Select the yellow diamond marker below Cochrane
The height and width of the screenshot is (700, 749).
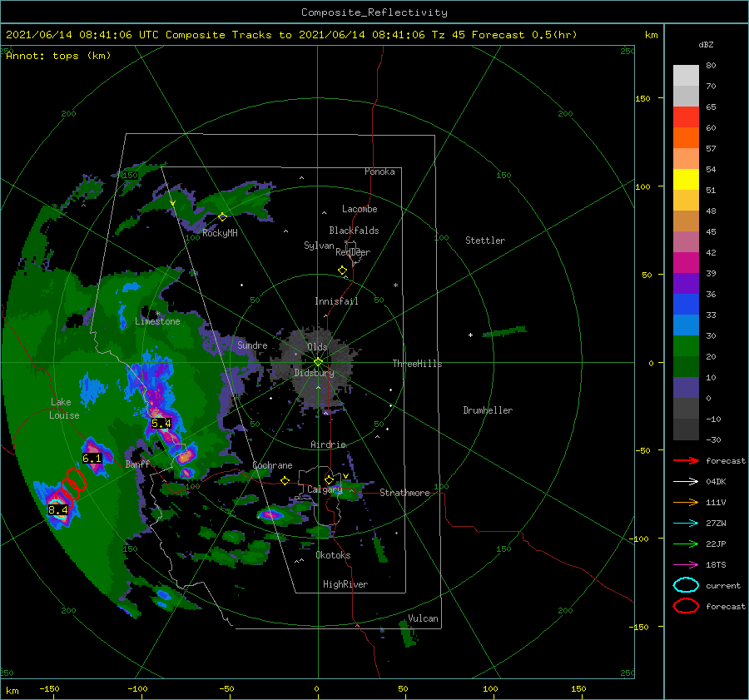(285, 481)
